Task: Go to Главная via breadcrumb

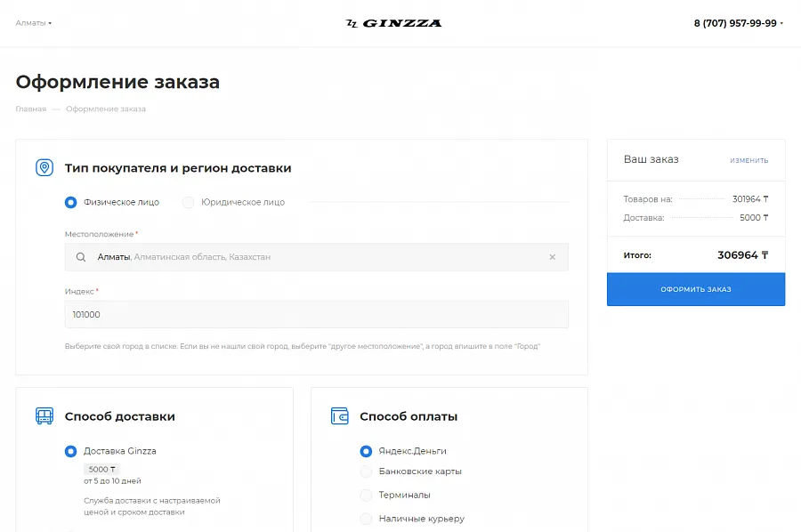Action: (30, 109)
